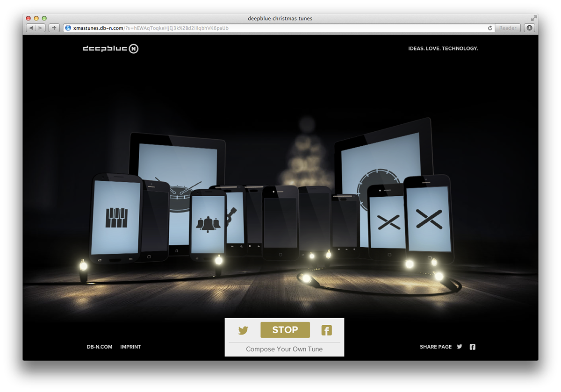Viewport: 561px width, 392px height.
Task: Visit the DB-N.COM footer link
Action: (x=100, y=347)
